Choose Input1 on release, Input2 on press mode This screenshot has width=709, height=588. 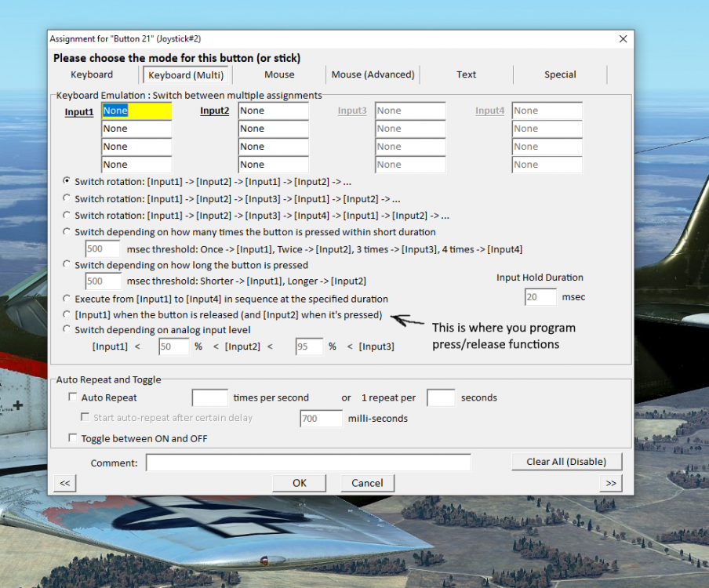coord(66,314)
